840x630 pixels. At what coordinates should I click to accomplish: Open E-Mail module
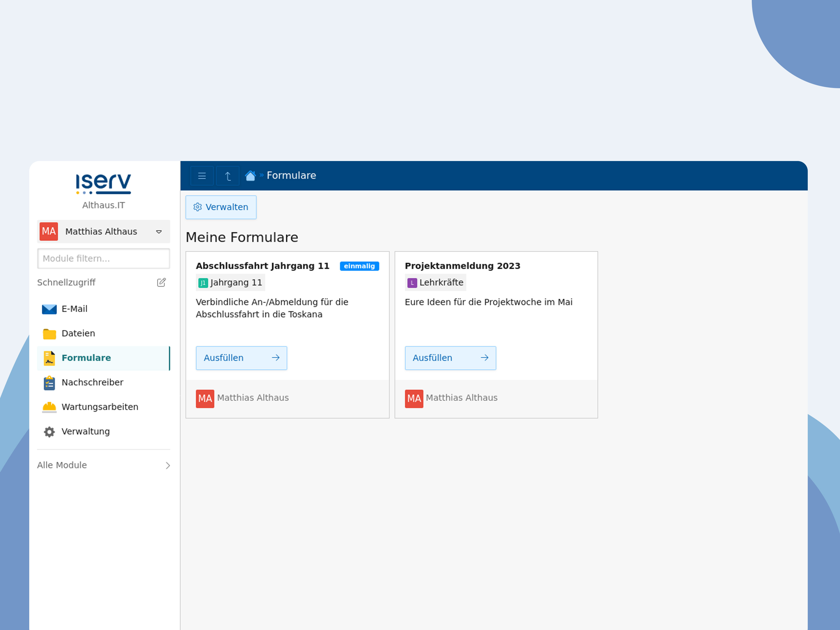tap(103, 309)
